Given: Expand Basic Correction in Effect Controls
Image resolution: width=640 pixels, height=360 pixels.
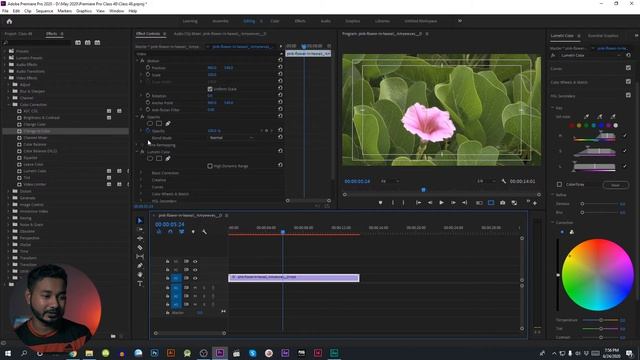Looking at the screenshot, I should tap(141, 173).
